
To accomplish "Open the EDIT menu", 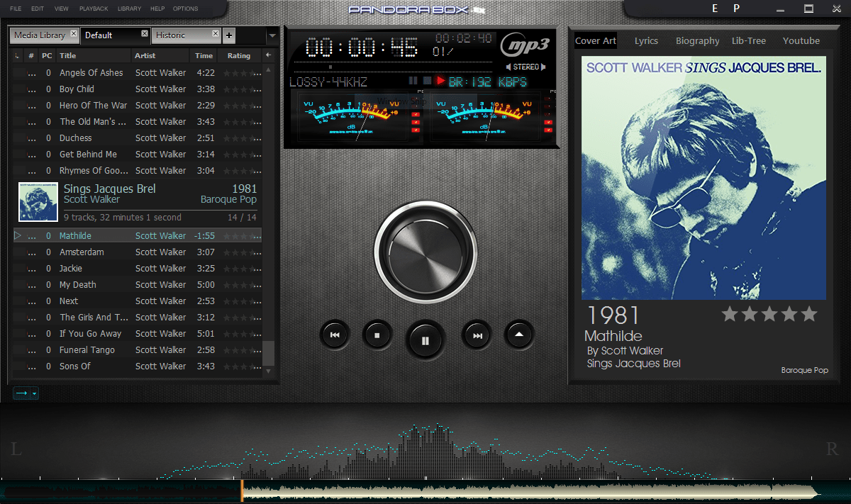I will point(38,9).
